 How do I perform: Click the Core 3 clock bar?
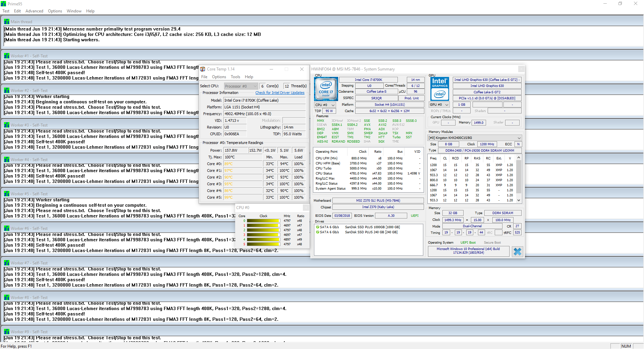263,235
